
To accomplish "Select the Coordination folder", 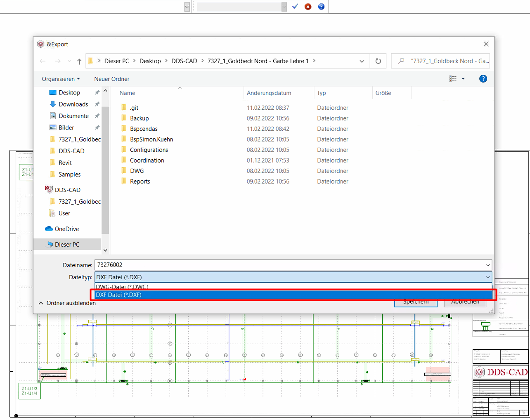I will click(147, 160).
